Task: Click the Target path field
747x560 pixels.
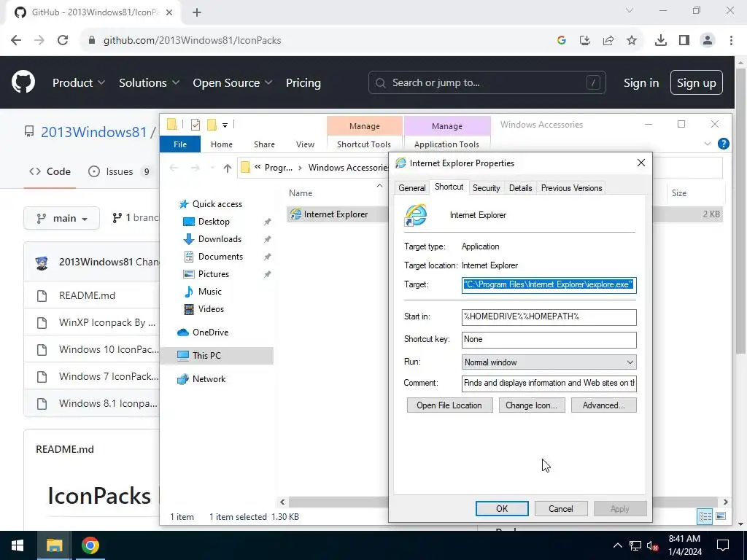Action: tap(549, 285)
